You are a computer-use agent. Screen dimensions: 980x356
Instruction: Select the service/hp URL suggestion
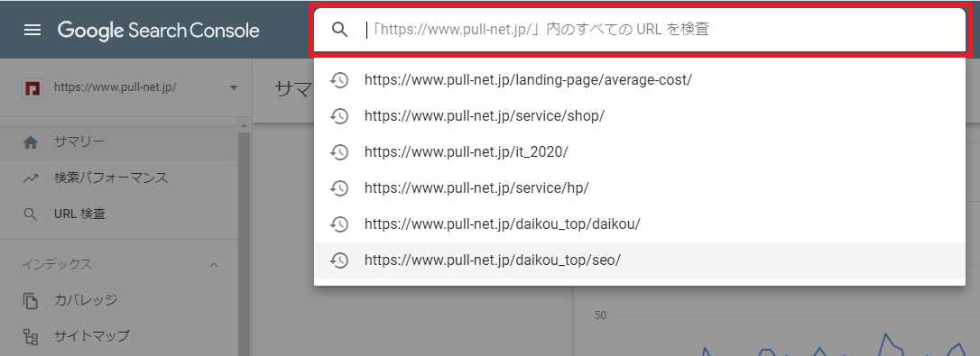coord(640,188)
